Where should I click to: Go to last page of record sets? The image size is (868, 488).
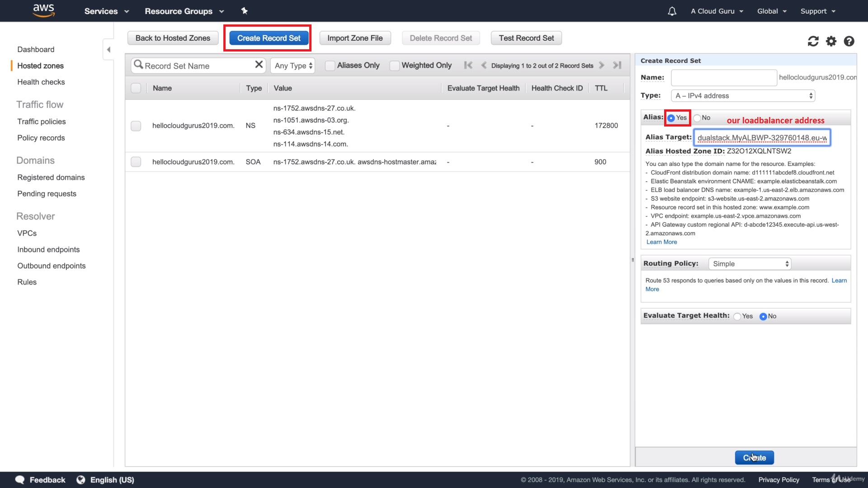coord(617,65)
